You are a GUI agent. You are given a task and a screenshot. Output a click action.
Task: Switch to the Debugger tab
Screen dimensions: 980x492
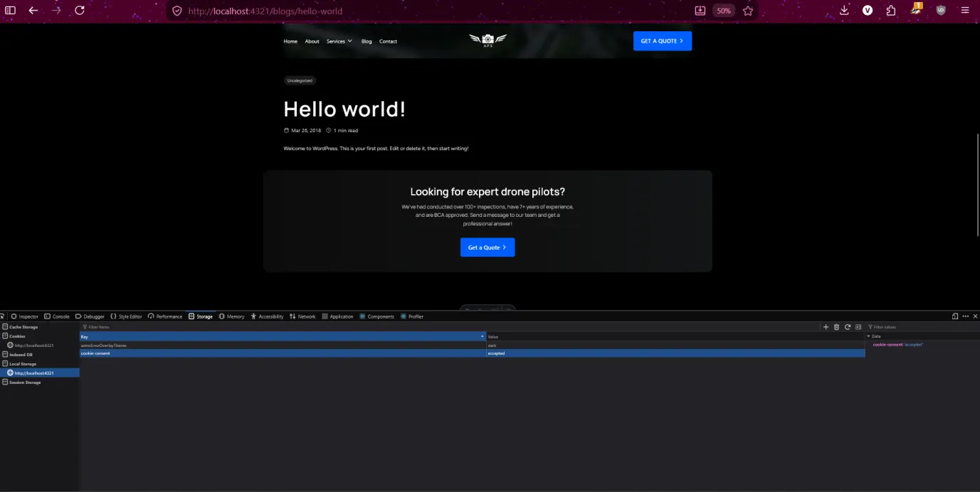90,316
